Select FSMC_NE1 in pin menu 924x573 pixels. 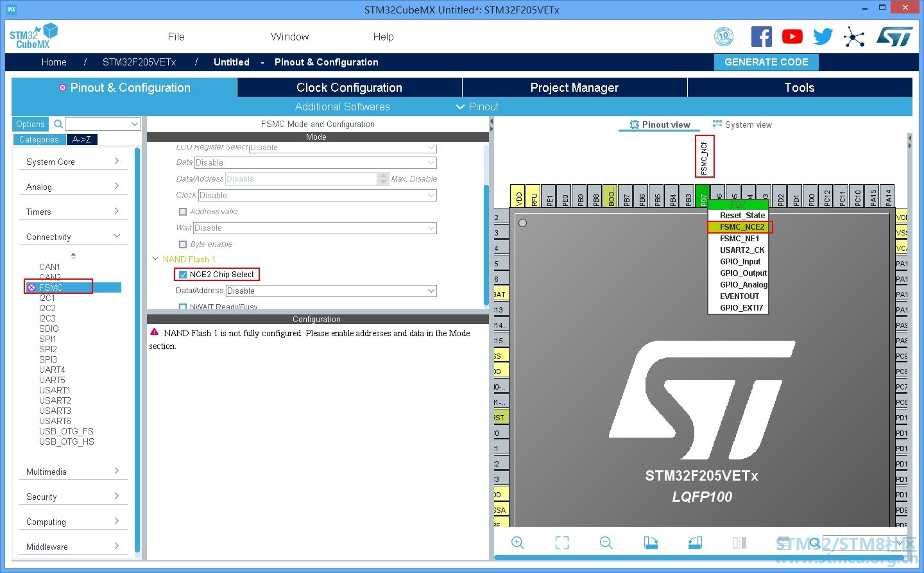pos(739,238)
